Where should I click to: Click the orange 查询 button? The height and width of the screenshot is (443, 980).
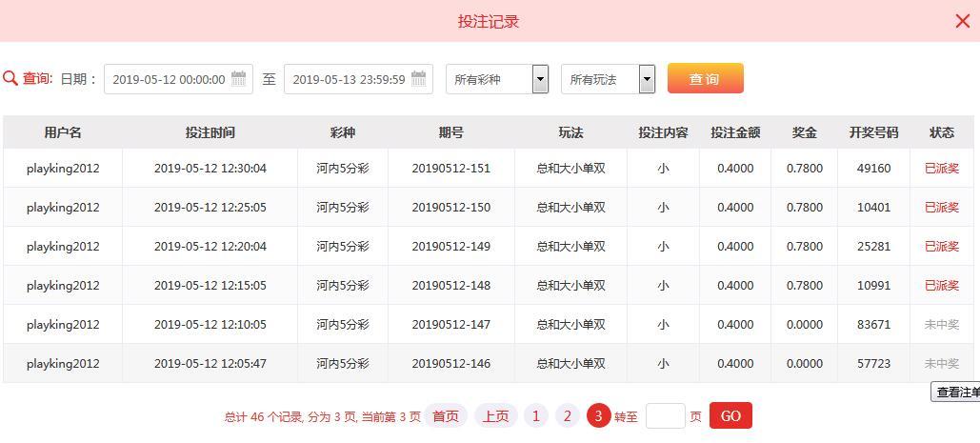point(705,79)
